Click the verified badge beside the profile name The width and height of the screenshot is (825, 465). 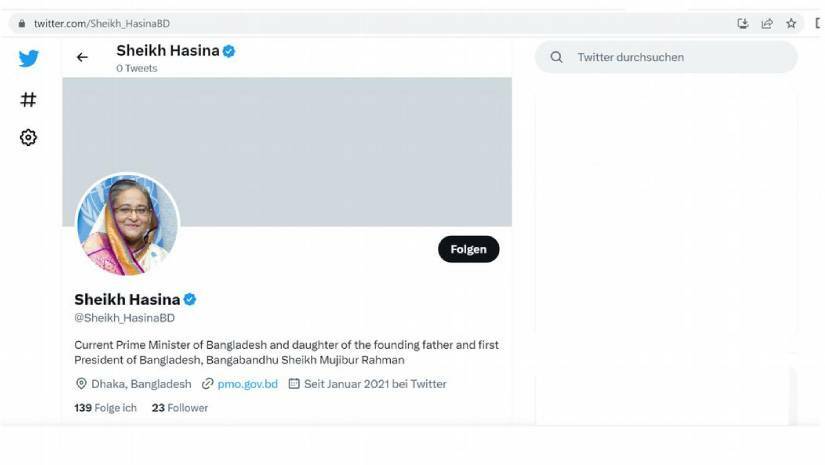(190, 299)
